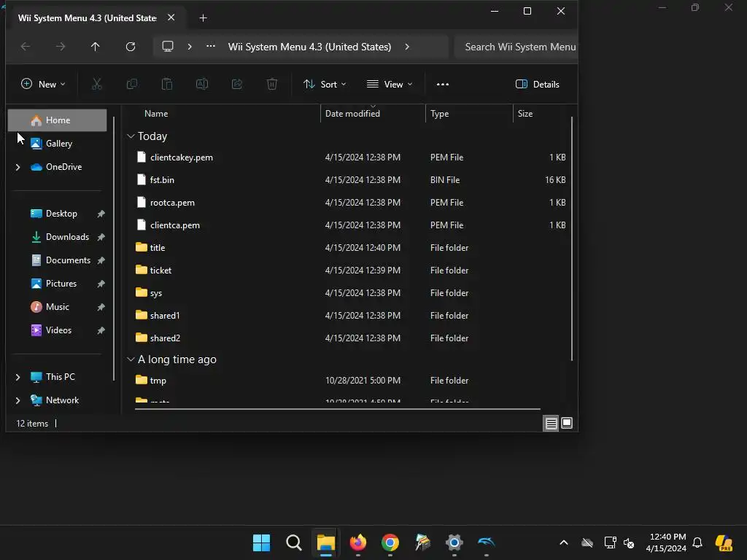The width and height of the screenshot is (747, 560).
Task: Open the See more ellipsis menu
Action: point(443,85)
